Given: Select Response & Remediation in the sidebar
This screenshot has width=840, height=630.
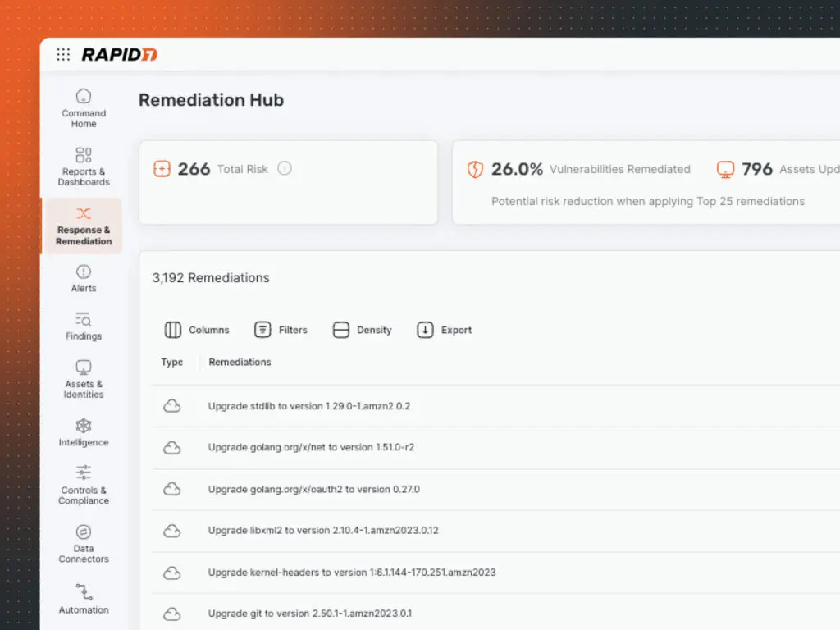Looking at the screenshot, I should tap(83, 226).
